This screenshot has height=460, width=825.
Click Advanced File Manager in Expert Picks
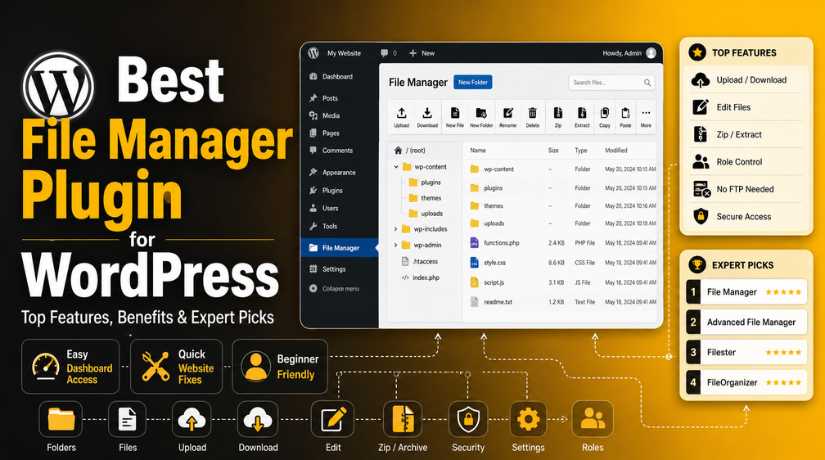tap(747, 322)
